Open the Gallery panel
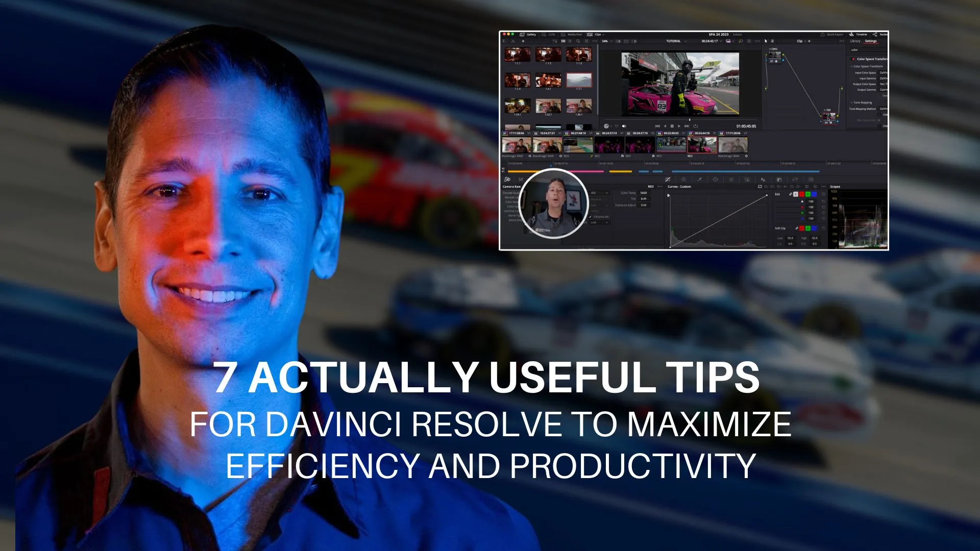 (x=528, y=35)
